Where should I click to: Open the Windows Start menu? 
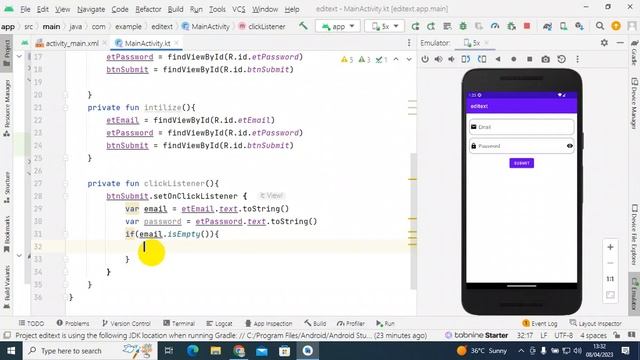coord(11,351)
